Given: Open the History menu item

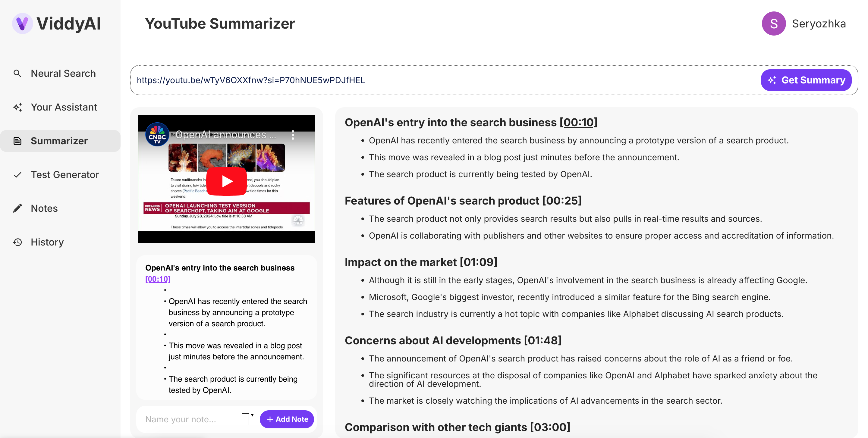Looking at the screenshot, I should tap(47, 242).
